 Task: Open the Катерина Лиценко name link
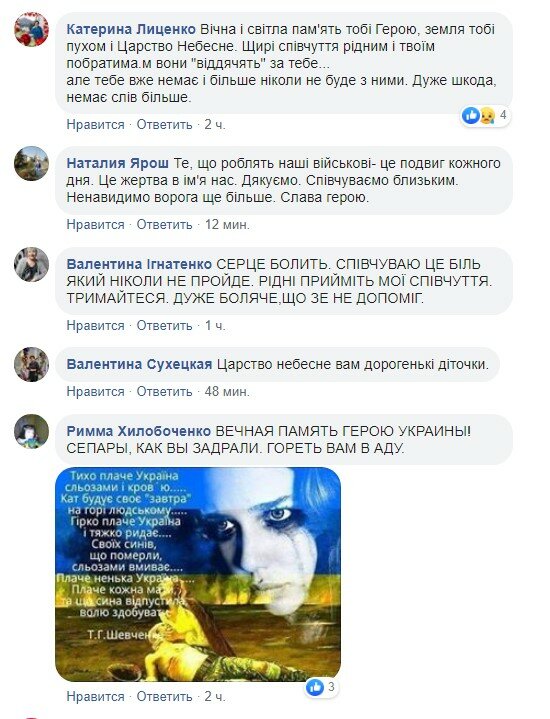(131, 29)
